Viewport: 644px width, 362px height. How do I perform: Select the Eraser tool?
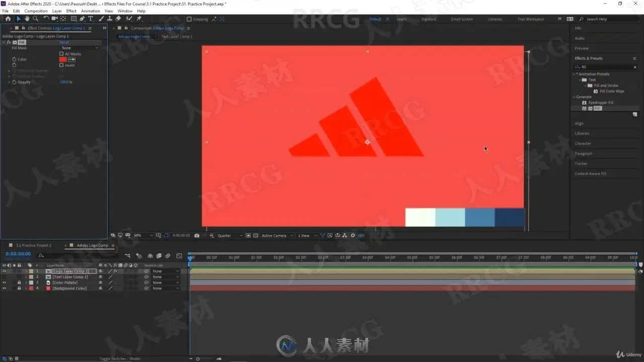coord(118,19)
